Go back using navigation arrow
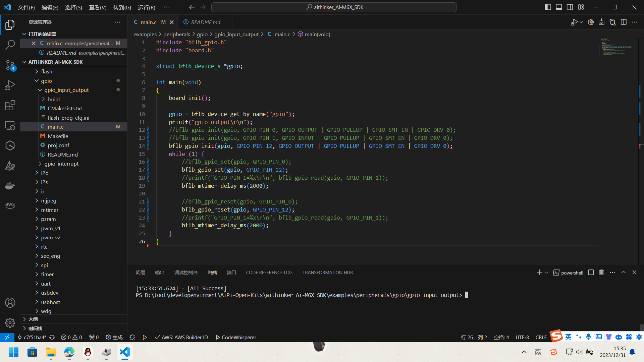 192,7
